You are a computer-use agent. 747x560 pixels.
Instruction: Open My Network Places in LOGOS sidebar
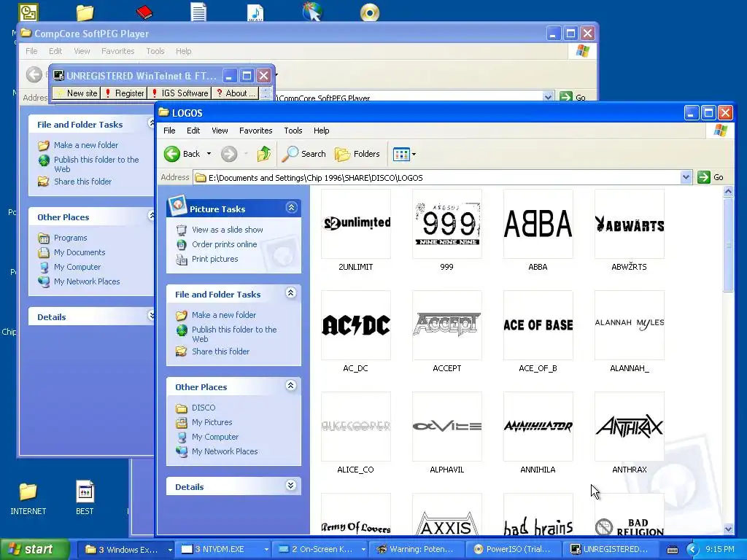pyautogui.click(x=225, y=451)
